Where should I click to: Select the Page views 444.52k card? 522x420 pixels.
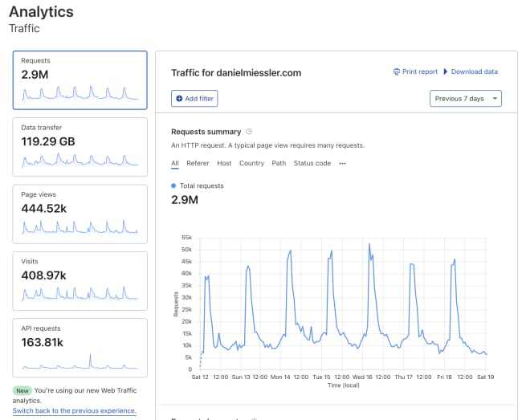(80, 214)
